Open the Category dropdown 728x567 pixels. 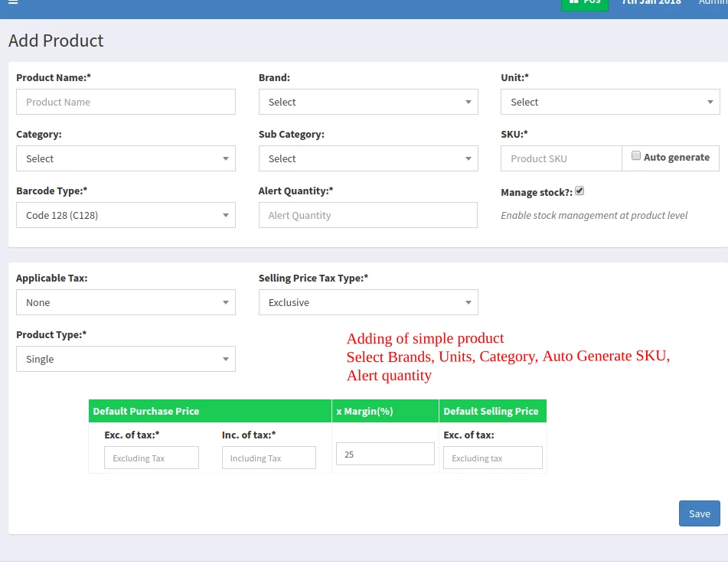coord(126,158)
